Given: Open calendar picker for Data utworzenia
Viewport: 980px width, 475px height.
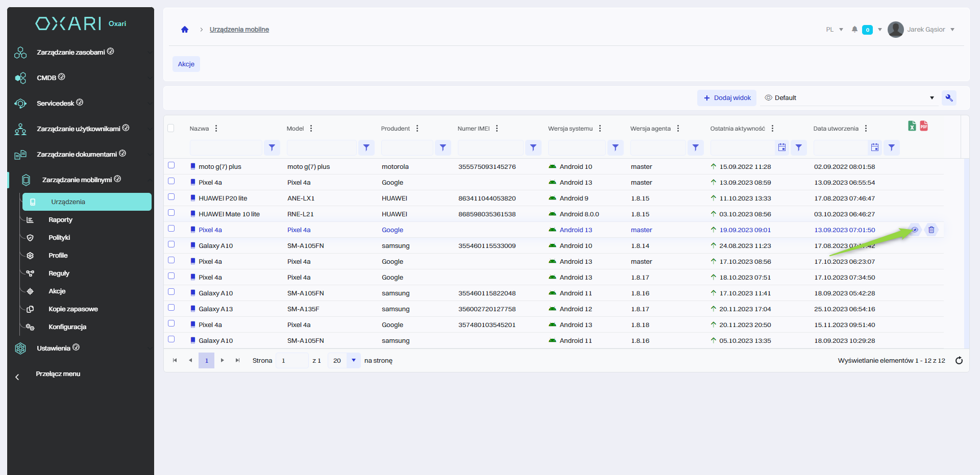Looking at the screenshot, I should click(874, 148).
